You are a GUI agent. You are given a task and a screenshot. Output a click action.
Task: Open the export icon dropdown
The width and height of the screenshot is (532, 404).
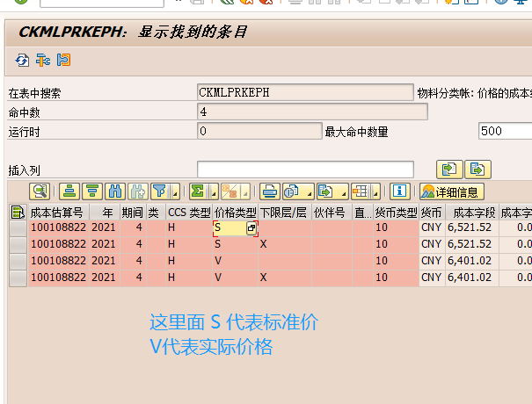pos(332,191)
